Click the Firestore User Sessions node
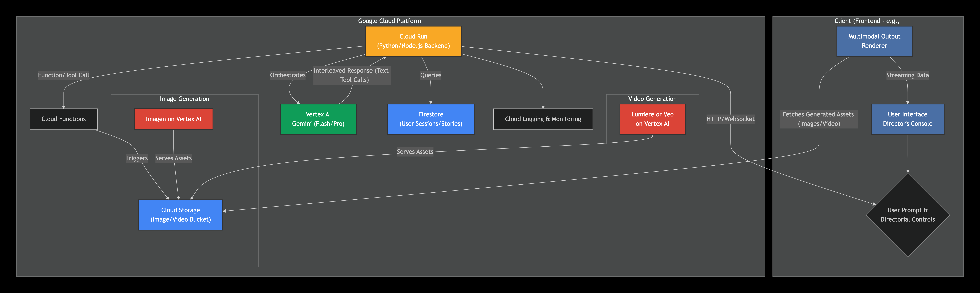This screenshot has width=980, height=293. click(x=431, y=119)
